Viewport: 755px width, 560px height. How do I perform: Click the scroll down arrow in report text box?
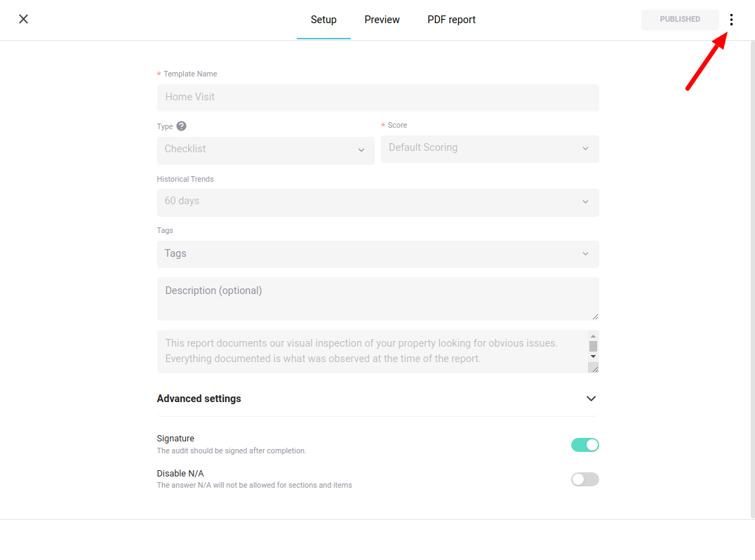coord(593,356)
